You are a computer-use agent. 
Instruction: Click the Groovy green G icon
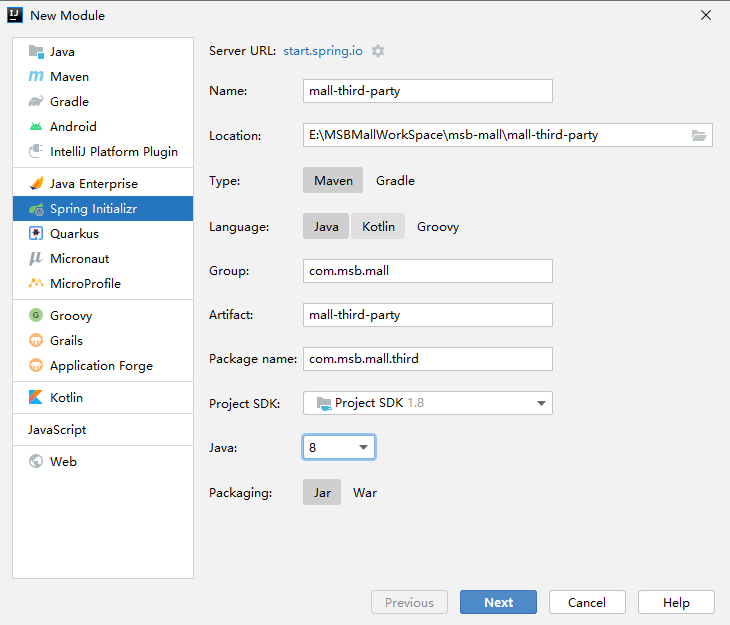(x=36, y=315)
